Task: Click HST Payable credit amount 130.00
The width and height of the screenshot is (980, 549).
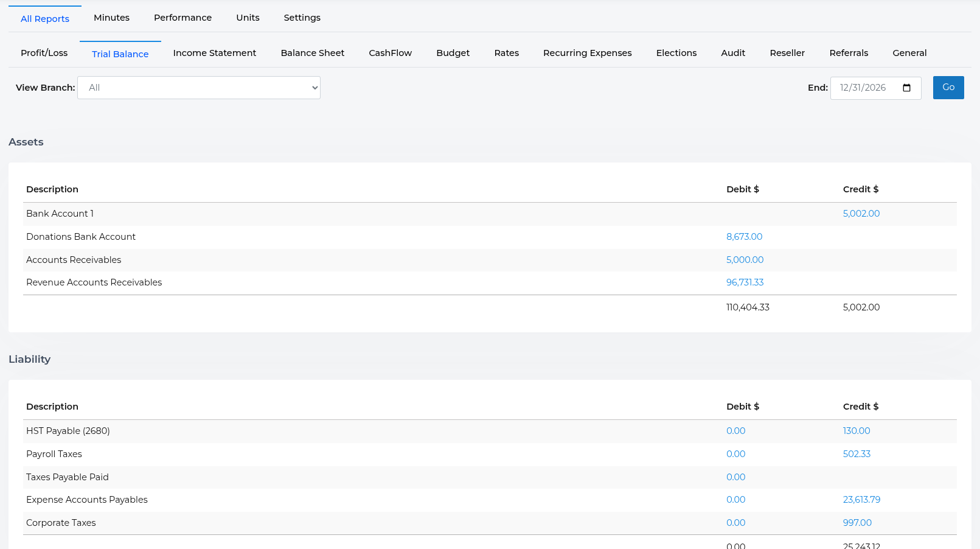Action: pos(856,431)
